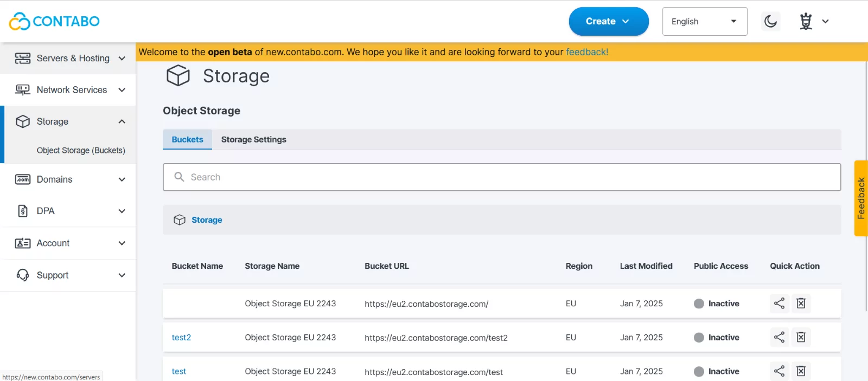Click the breadcrumb cube icon
This screenshot has height=381, width=868.
point(180,220)
